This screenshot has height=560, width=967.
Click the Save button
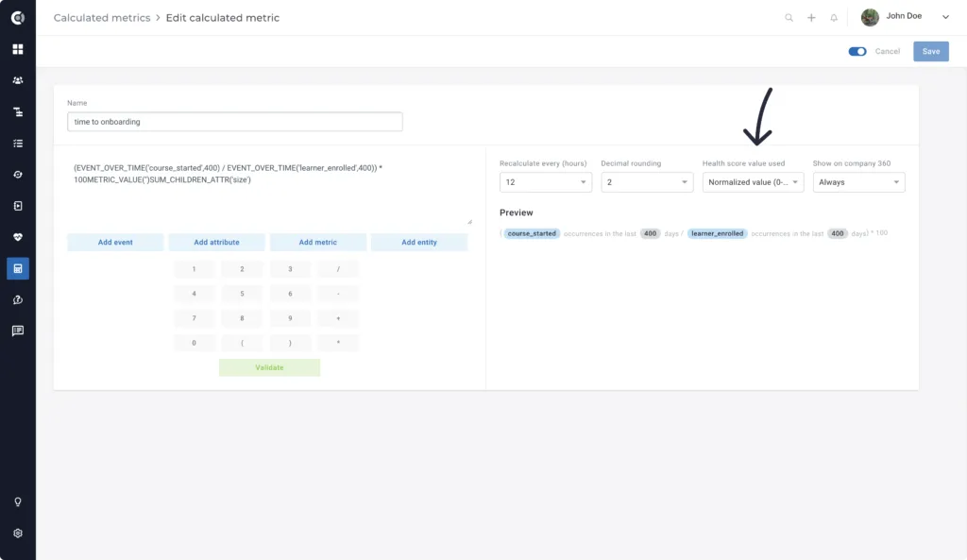point(931,51)
